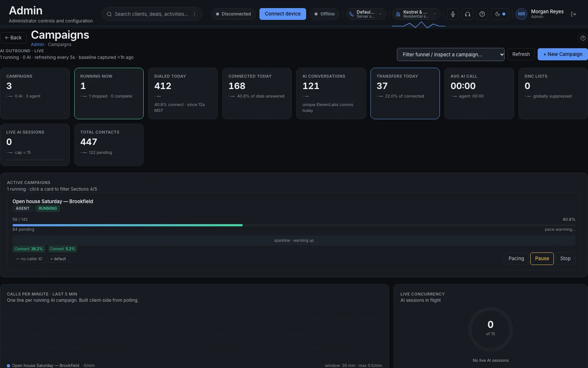The width and height of the screenshot is (588, 368).
Task: Stop the Open house Saturday campaign
Action: pyautogui.click(x=565, y=258)
